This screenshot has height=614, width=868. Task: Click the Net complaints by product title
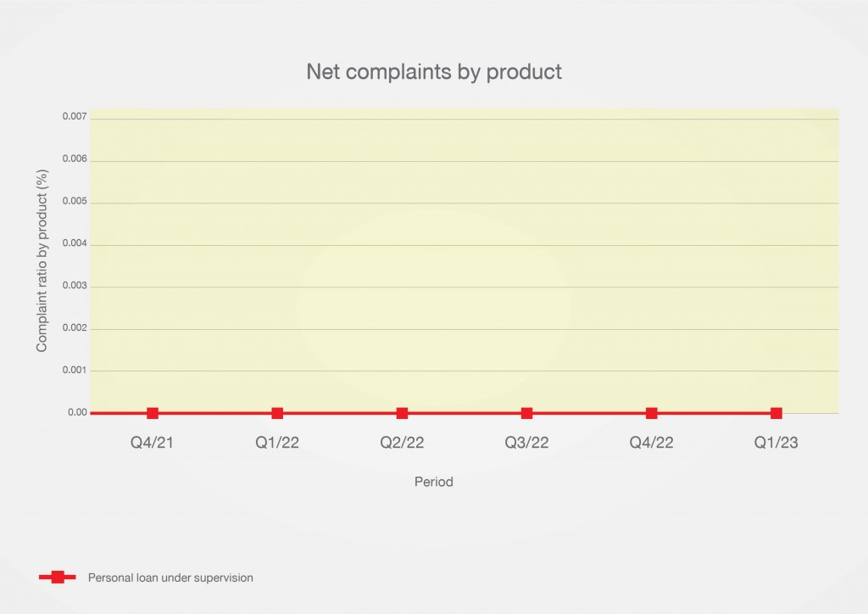click(x=434, y=72)
